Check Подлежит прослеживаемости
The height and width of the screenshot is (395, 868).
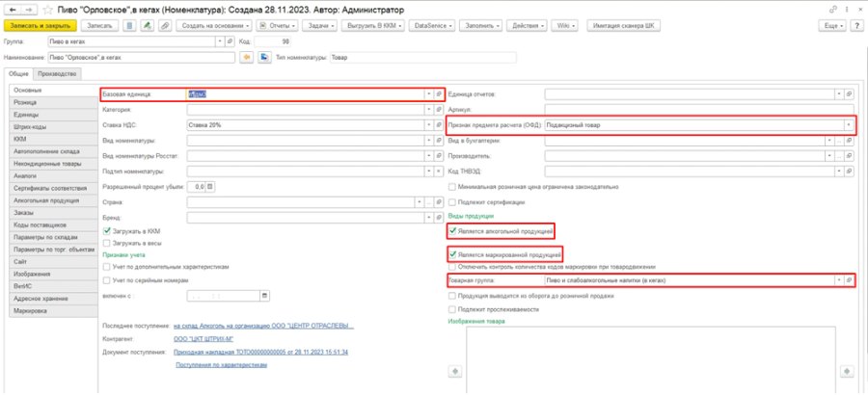(453, 309)
